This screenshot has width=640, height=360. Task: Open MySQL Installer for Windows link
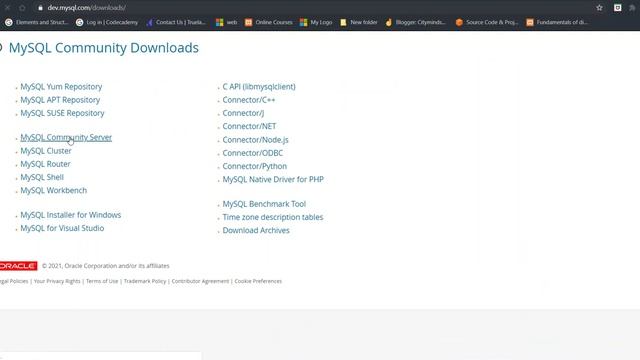coord(71,215)
